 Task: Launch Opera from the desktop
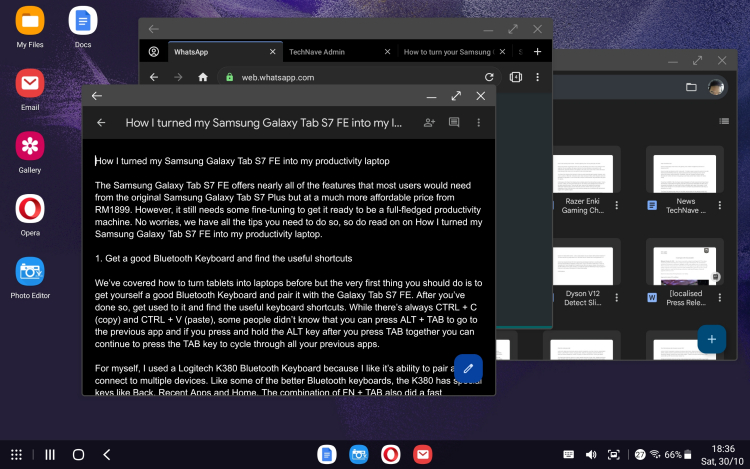(30, 208)
